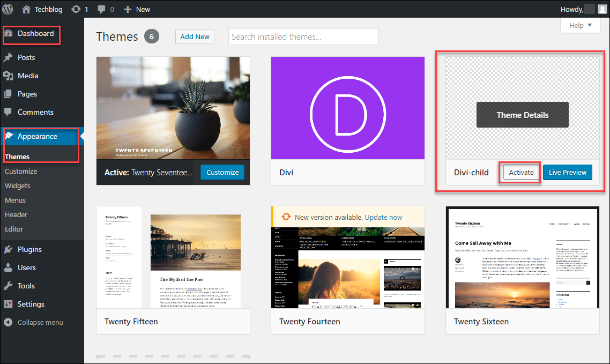Open the comments bubble icon in admin bar

(101, 9)
